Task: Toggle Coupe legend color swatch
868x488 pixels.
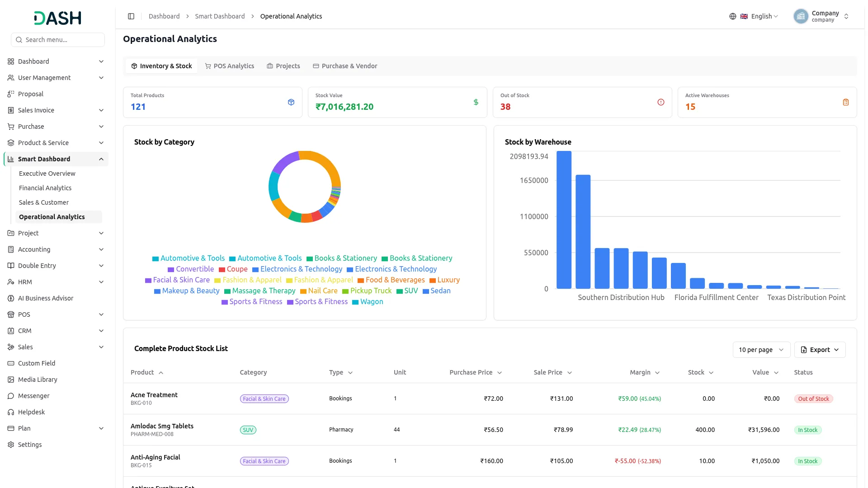Action: pyautogui.click(x=222, y=270)
